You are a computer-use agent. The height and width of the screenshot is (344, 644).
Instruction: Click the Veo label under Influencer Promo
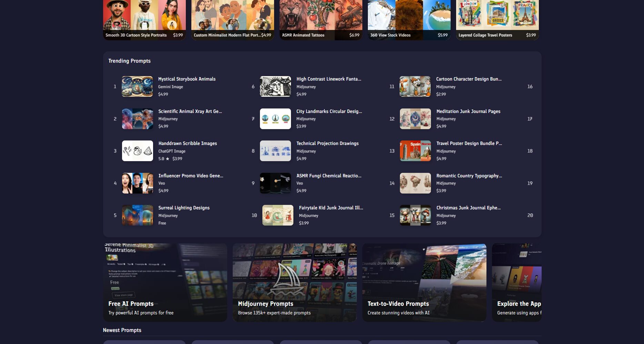tap(161, 183)
